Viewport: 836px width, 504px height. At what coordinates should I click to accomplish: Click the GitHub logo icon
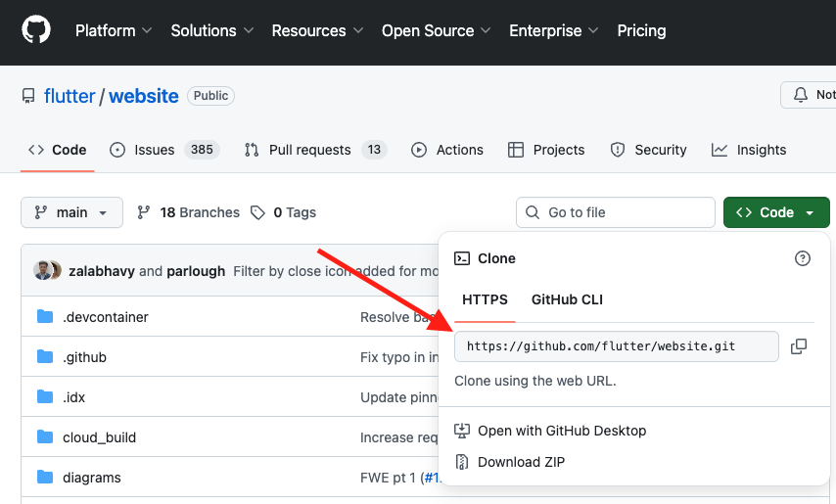click(x=36, y=29)
